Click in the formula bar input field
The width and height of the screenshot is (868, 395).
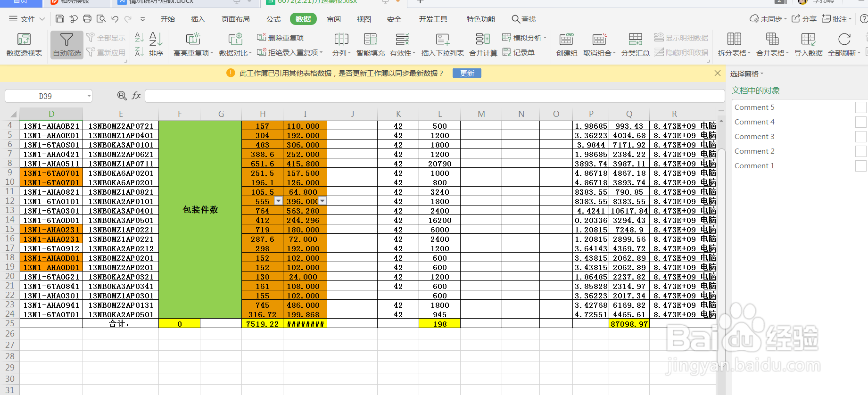(x=434, y=96)
